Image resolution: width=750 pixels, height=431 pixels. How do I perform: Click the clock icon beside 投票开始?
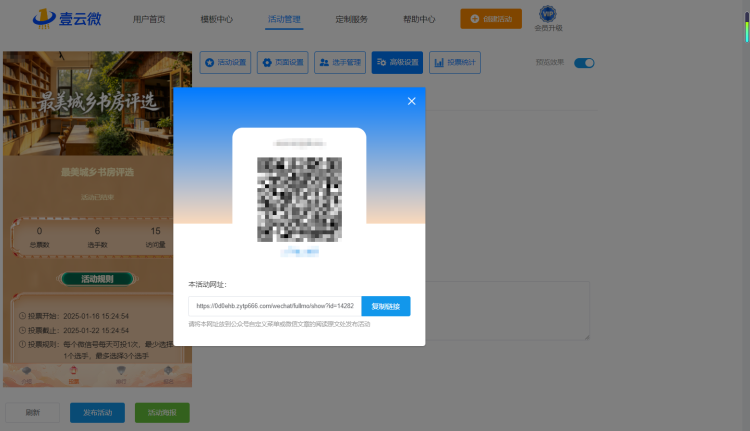pos(22,316)
